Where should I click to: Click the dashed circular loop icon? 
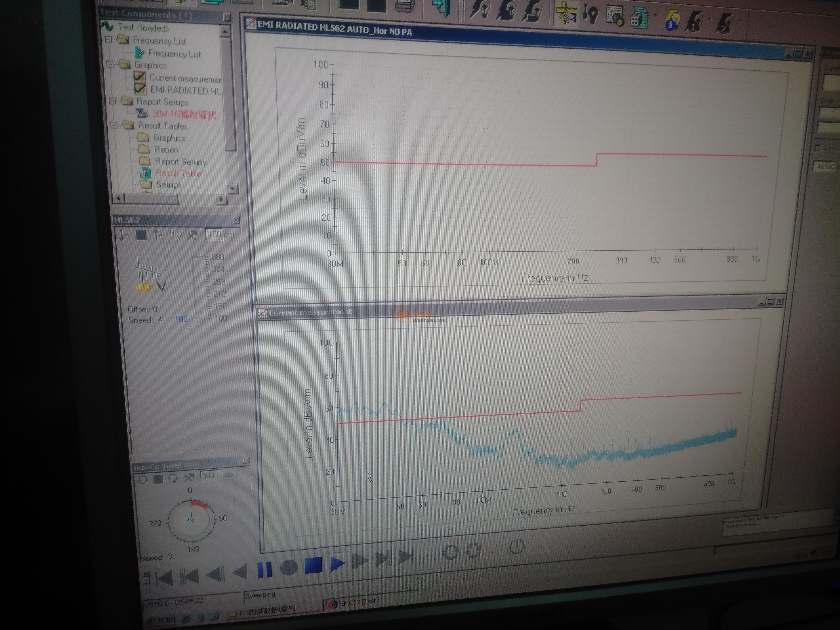coord(473,550)
